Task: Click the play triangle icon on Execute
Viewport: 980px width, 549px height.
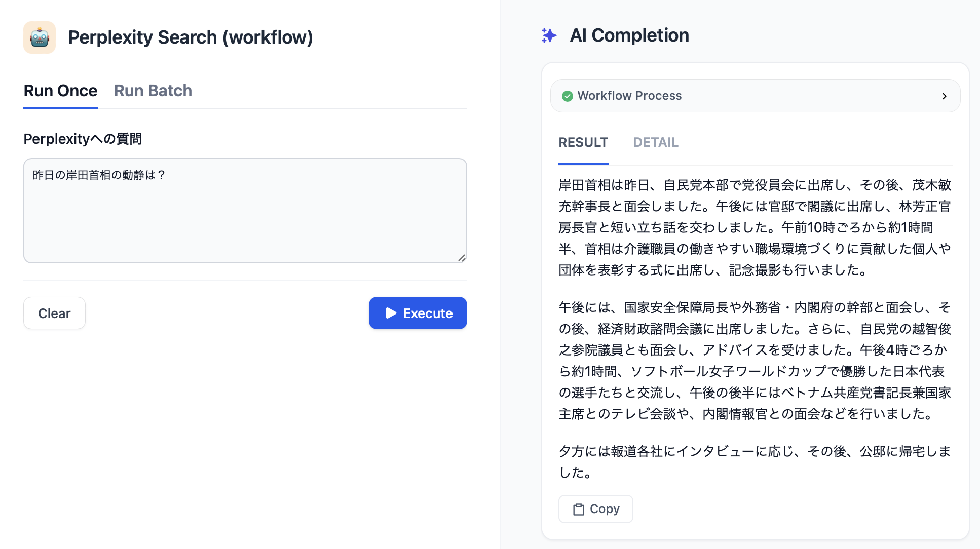Action: point(391,313)
